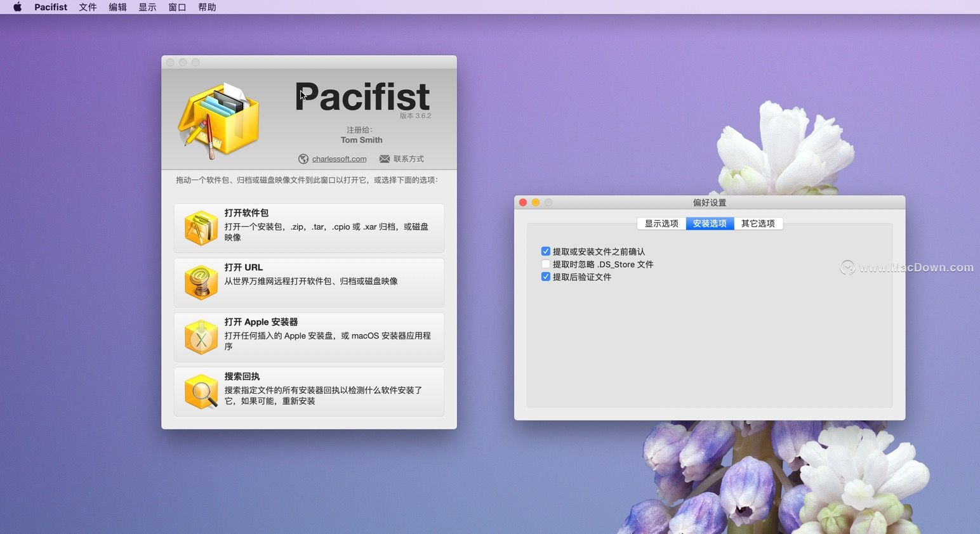
Task: Open the 显示 menu
Action: (x=147, y=7)
